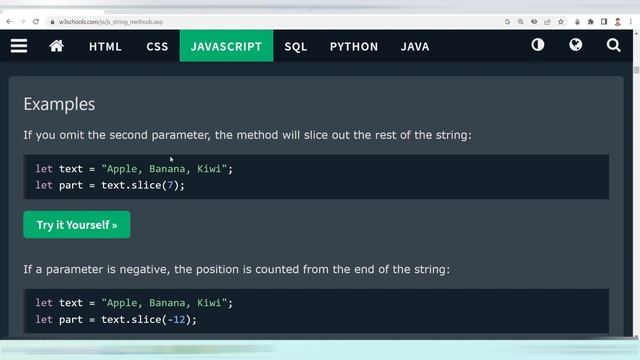Click 'If a parameter is negative' sentence
The image size is (640, 360).
(236, 269)
